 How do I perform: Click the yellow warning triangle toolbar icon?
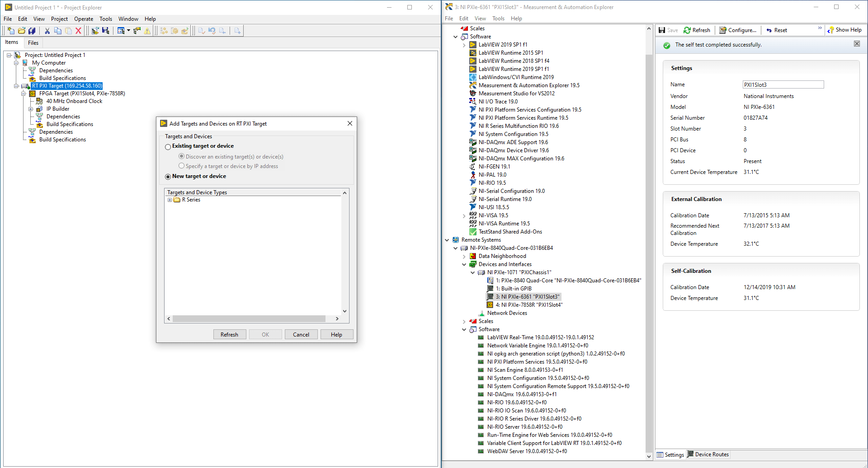click(x=147, y=31)
